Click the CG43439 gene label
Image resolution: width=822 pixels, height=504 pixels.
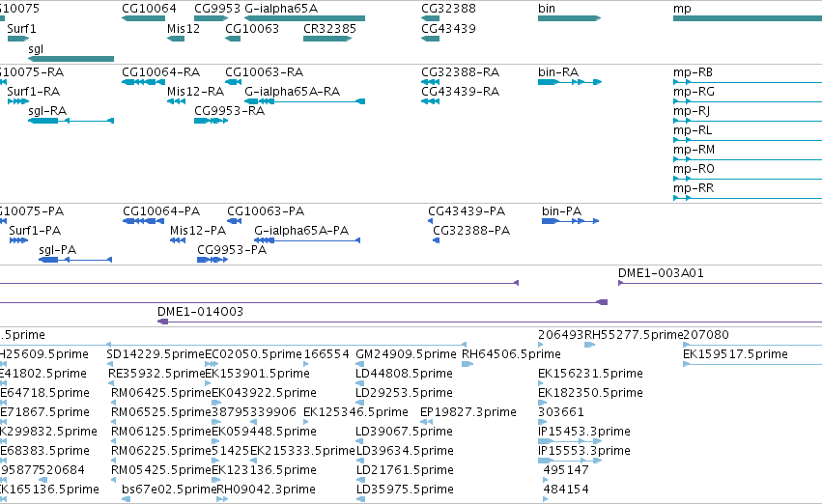coord(448,28)
